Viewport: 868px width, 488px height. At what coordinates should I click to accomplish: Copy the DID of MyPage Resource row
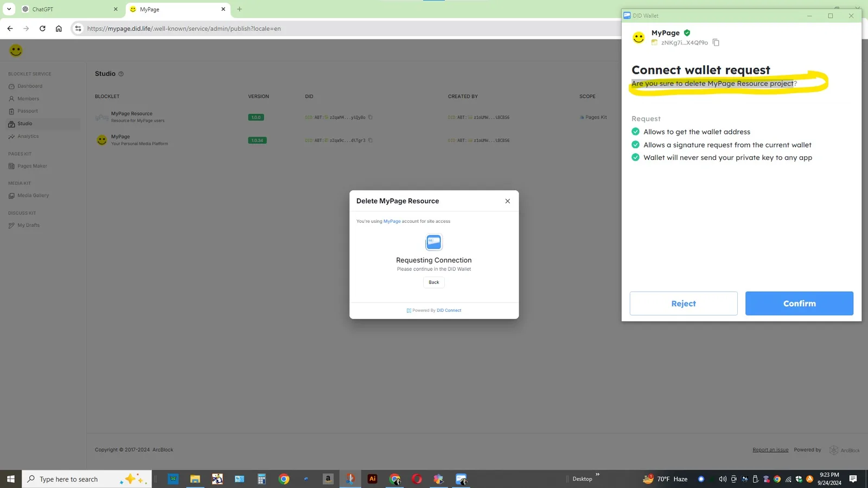point(371,117)
